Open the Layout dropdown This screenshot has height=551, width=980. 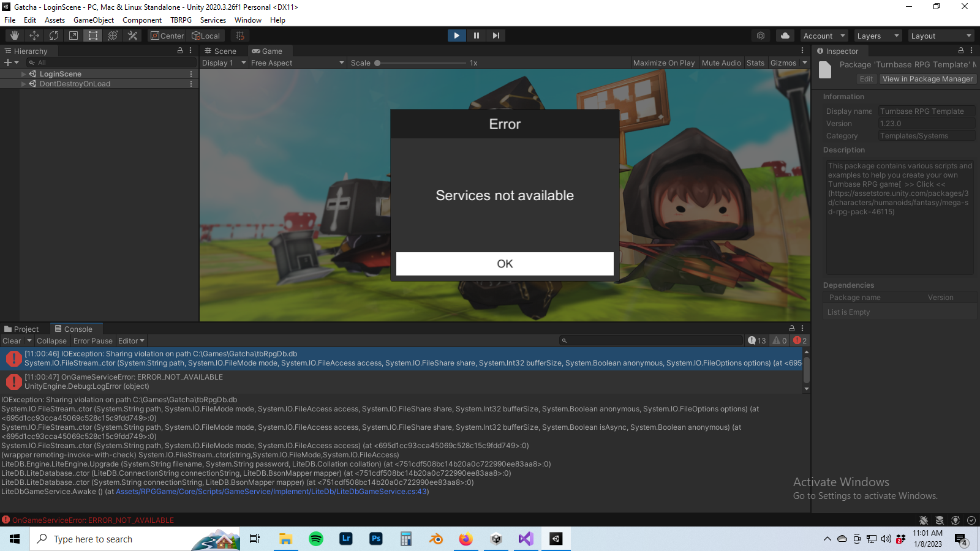tap(940, 35)
